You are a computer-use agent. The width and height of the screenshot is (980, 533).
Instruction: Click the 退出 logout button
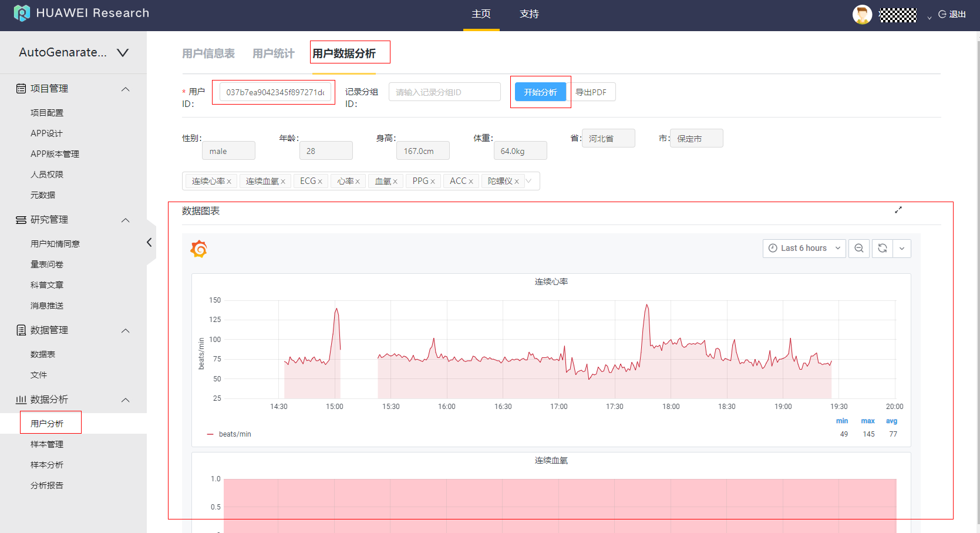pyautogui.click(x=952, y=14)
